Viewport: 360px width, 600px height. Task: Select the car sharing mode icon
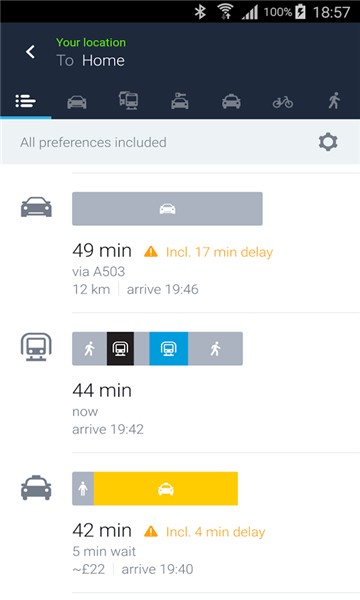point(180,101)
